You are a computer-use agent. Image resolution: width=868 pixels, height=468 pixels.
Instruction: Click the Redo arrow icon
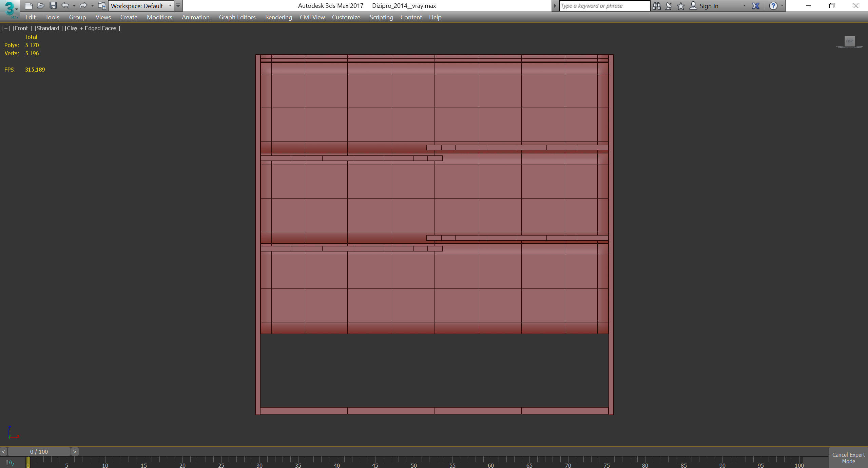point(83,5)
